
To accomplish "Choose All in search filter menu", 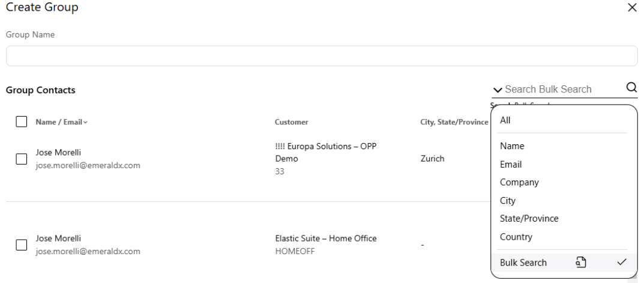I will pos(505,120).
